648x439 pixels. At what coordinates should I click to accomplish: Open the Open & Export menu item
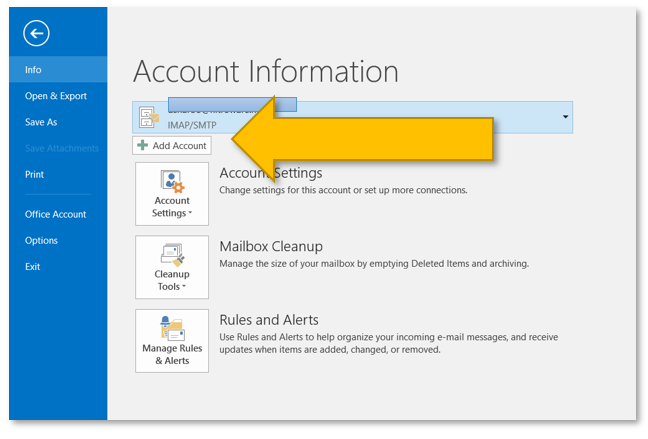(56, 96)
